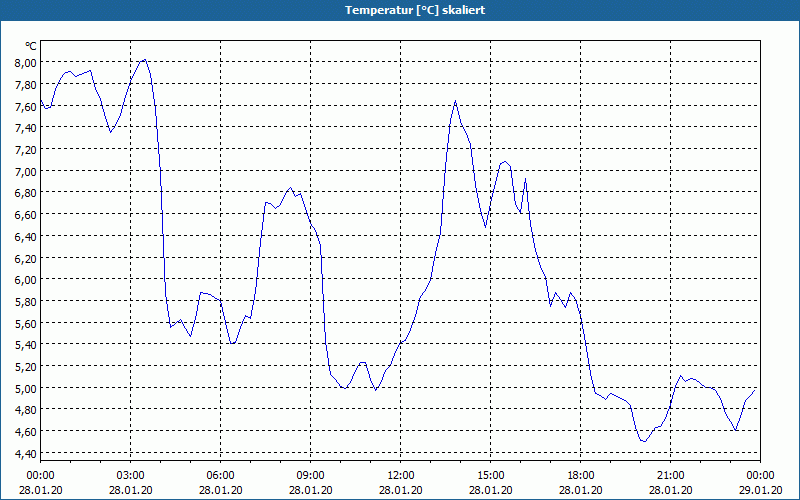Select the 18:00 x-axis time
This screenshot has height=500, width=800.
point(581,476)
